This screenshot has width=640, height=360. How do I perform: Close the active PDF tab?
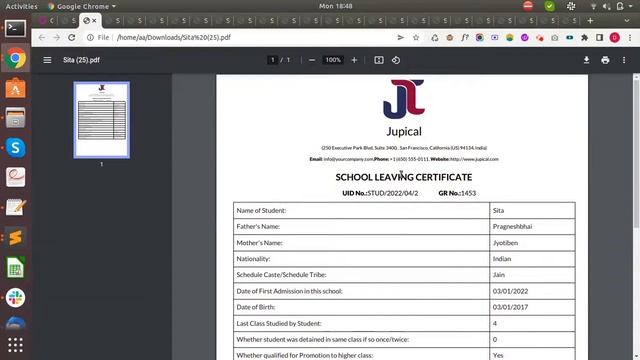pyautogui.click(x=94, y=20)
